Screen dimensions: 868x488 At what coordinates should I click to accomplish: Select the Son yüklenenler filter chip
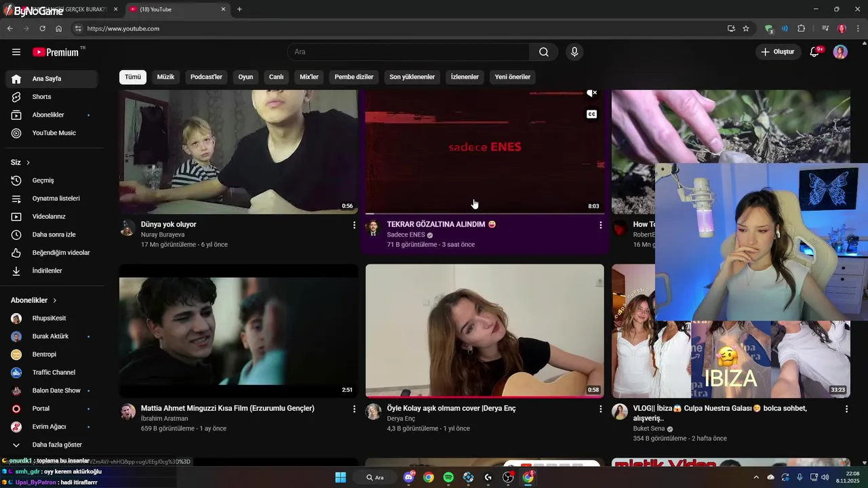click(412, 77)
